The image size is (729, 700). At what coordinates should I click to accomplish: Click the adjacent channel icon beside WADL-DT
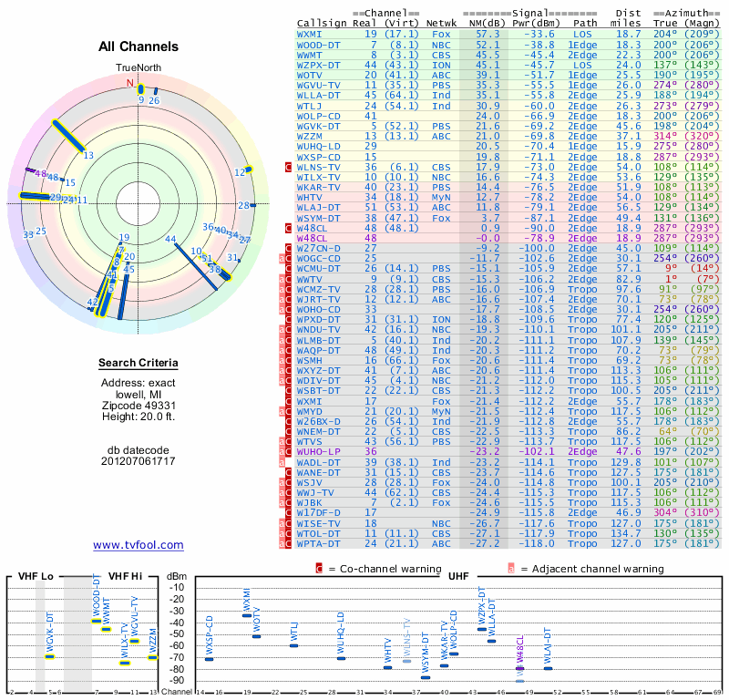coord(282,462)
